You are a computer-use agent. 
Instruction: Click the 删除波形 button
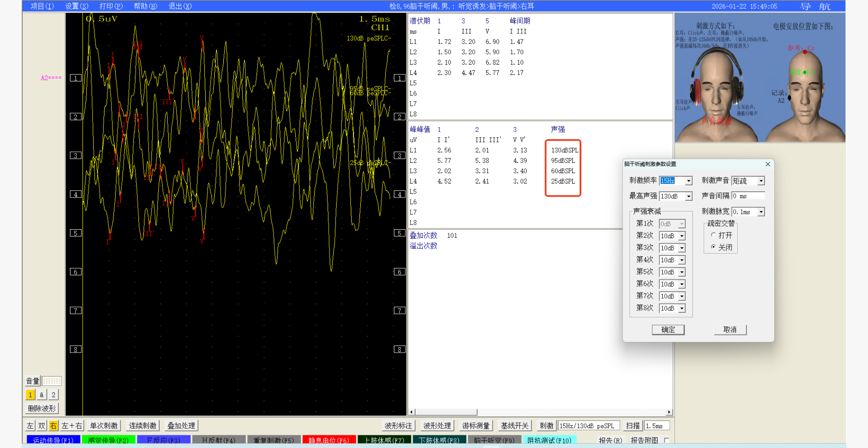coord(42,408)
